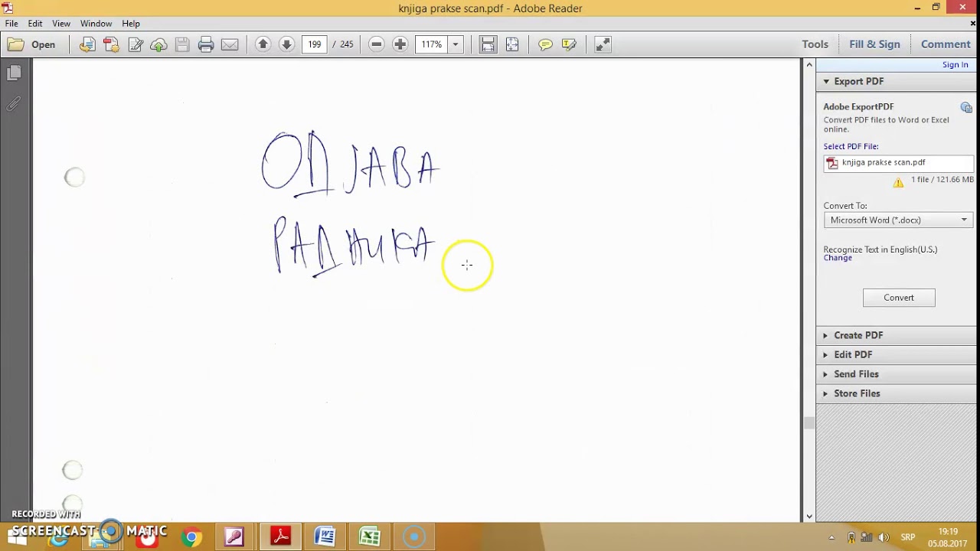Click the email envelope icon

pos(230,44)
